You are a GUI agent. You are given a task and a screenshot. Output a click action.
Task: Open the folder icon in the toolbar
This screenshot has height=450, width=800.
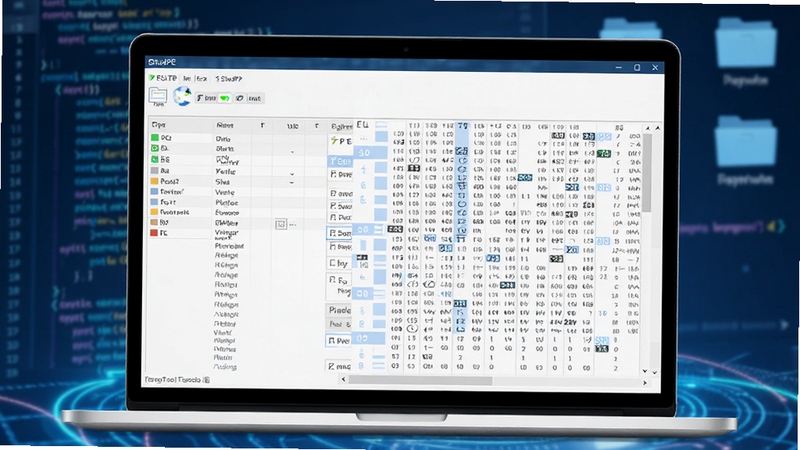[x=158, y=95]
